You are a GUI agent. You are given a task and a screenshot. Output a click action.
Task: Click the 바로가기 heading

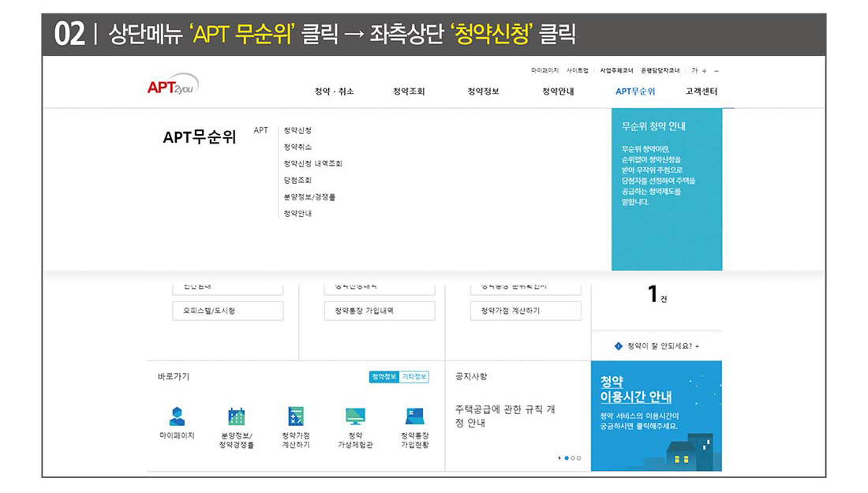pos(174,377)
